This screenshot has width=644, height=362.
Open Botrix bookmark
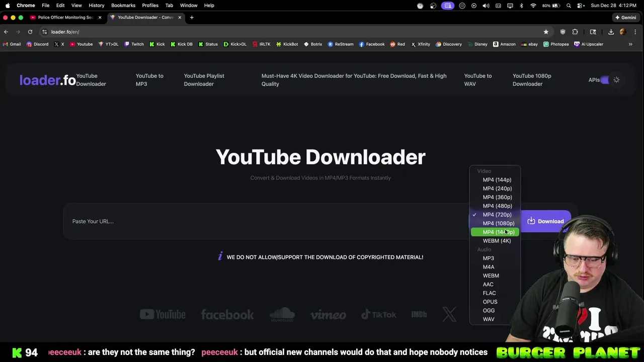[x=313, y=44]
